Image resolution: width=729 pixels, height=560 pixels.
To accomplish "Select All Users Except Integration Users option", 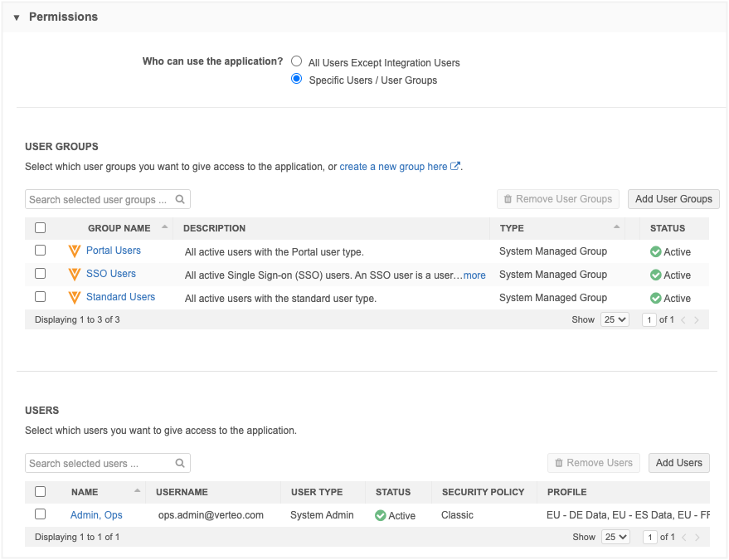I will pyautogui.click(x=297, y=61).
